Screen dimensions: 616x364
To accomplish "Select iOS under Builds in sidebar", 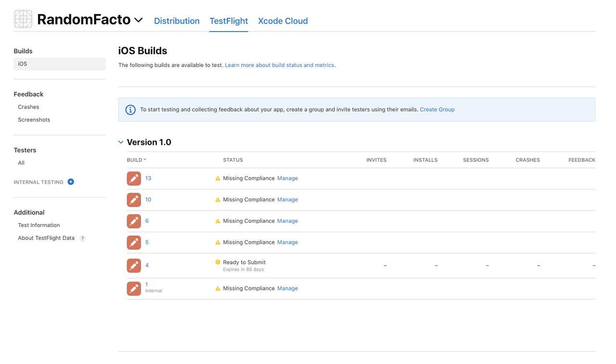I will [x=59, y=64].
